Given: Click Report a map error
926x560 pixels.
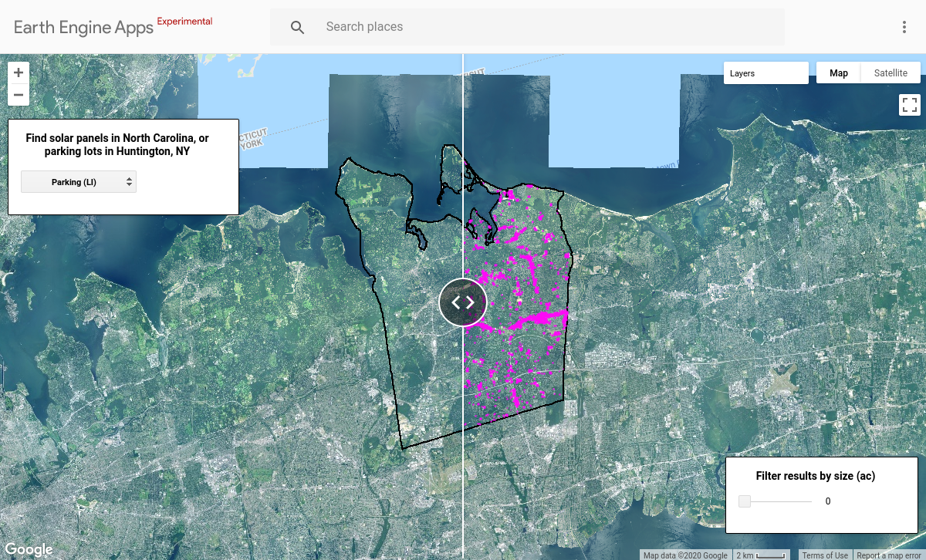Looking at the screenshot, I should [x=888, y=555].
